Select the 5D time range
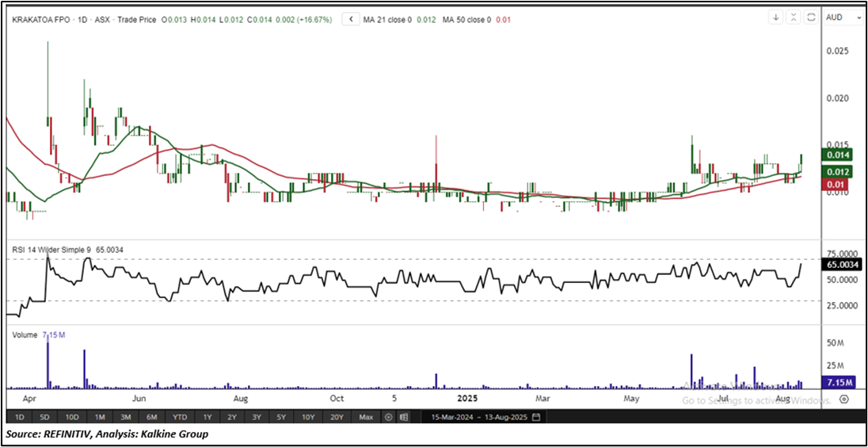Viewport: 868px width, 447px height. click(45, 417)
